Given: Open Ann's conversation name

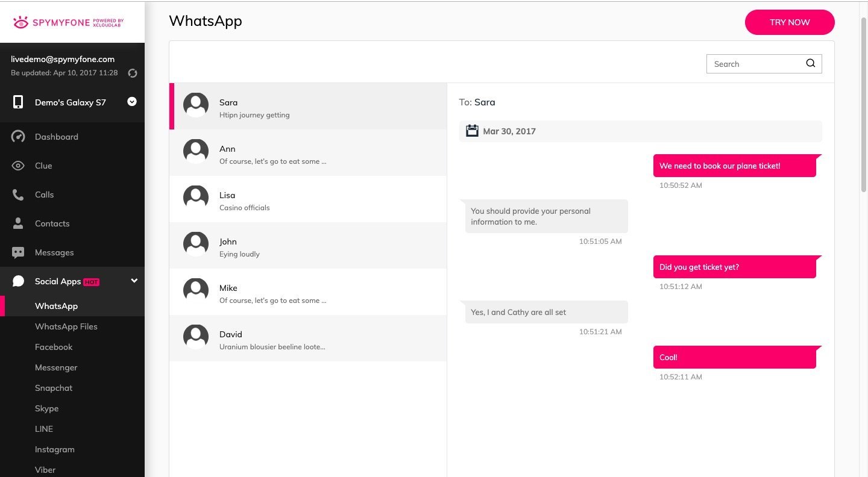Looking at the screenshot, I should pyautogui.click(x=227, y=149).
